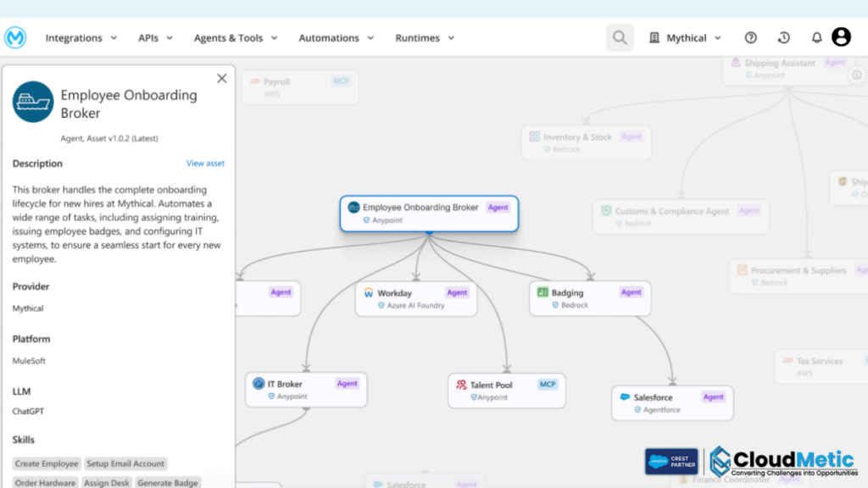
Task: Expand the Mythical organization dropdown
Action: pos(685,37)
